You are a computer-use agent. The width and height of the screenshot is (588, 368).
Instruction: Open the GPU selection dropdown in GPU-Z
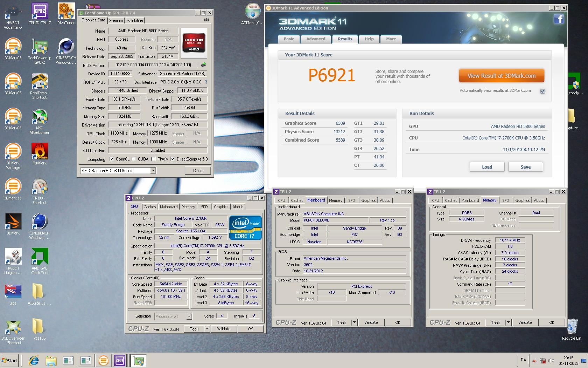tap(153, 171)
